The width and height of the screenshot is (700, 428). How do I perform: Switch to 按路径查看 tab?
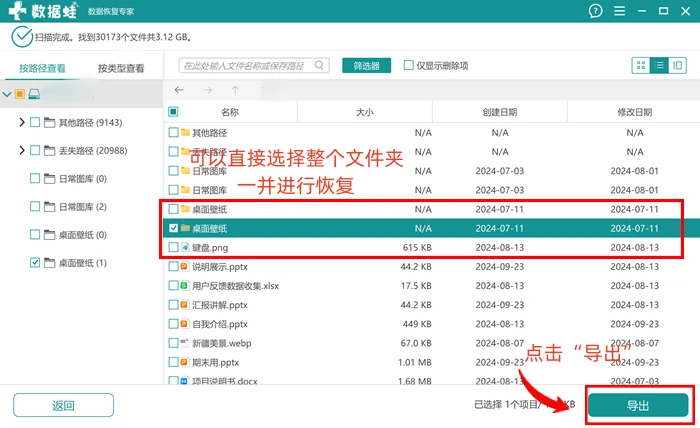[42, 68]
